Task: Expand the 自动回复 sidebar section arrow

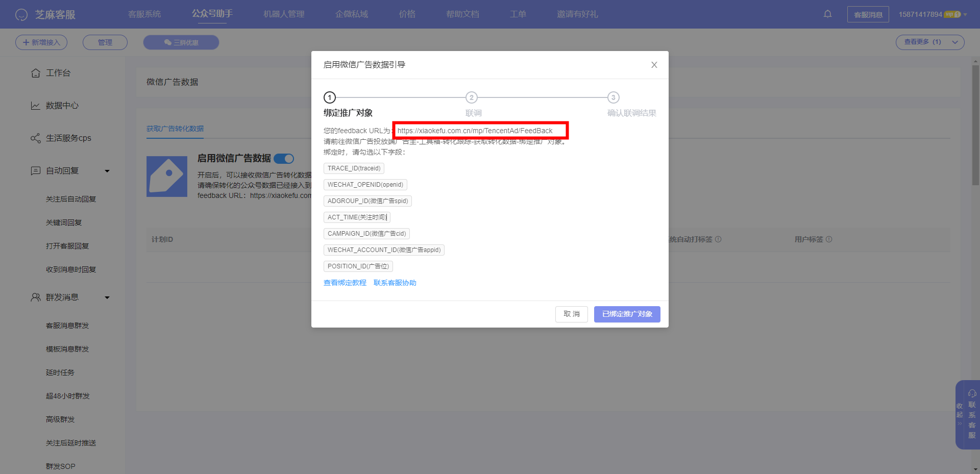Action: point(107,171)
